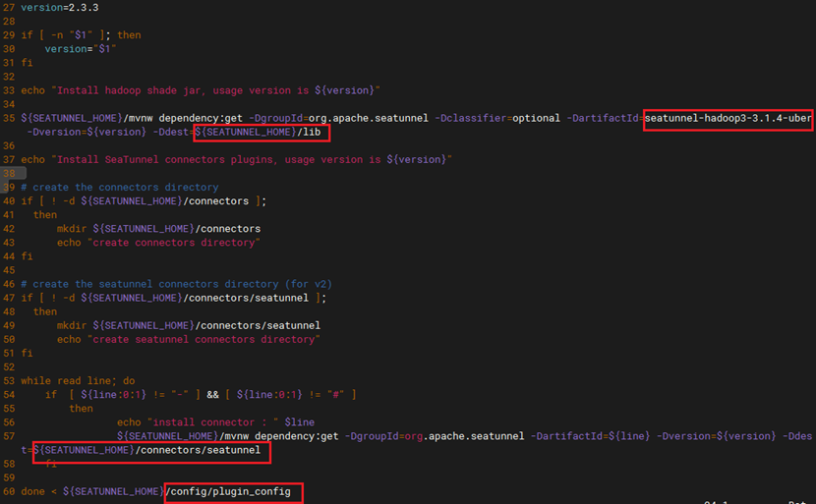
Task: Click 'if [ ! -d ${SEATUNNEL_HOME}/connectors ];' line 40
Action: 144,201
